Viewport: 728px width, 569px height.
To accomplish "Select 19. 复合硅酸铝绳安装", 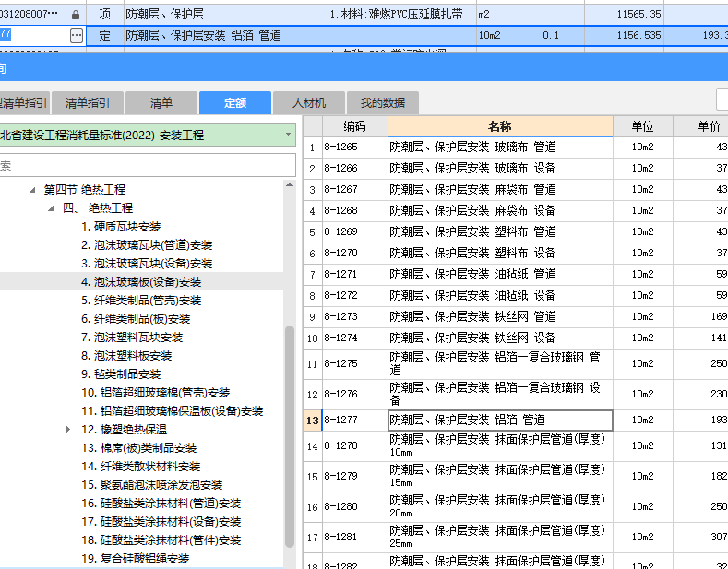I will (135, 558).
